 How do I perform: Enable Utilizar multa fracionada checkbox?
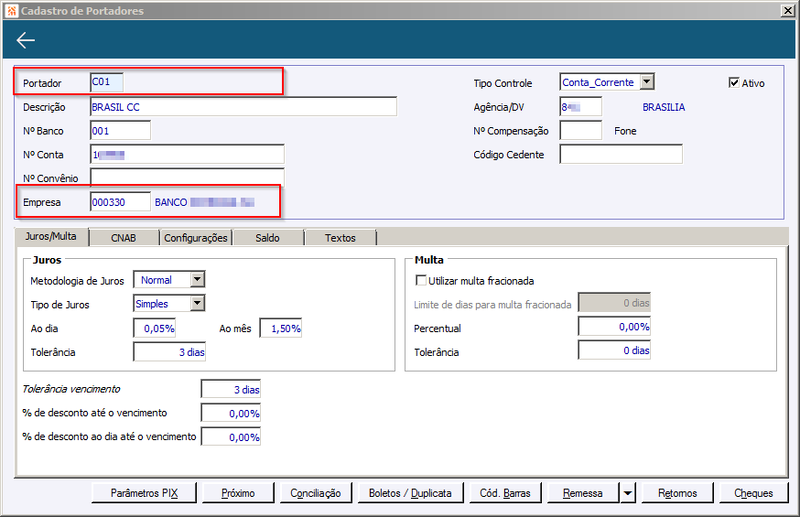pyautogui.click(x=421, y=280)
